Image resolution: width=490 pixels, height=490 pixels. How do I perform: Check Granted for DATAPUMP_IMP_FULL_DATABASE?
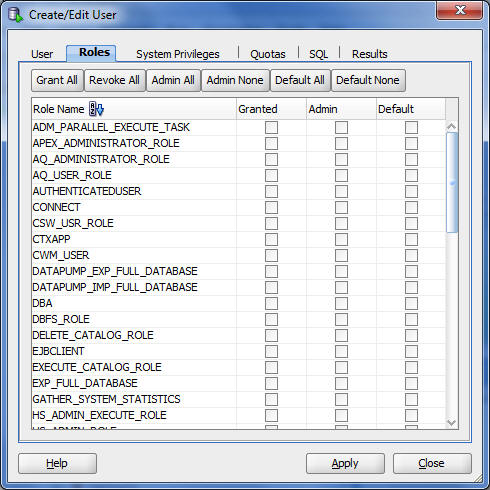pyautogui.click(x=271, y=288)
